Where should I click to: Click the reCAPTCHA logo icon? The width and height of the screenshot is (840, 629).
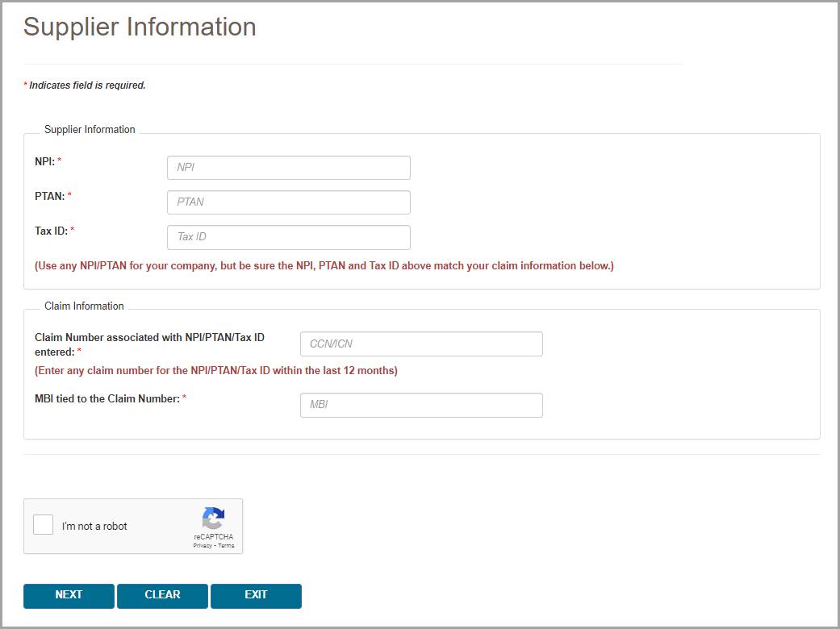coord(213,518)
